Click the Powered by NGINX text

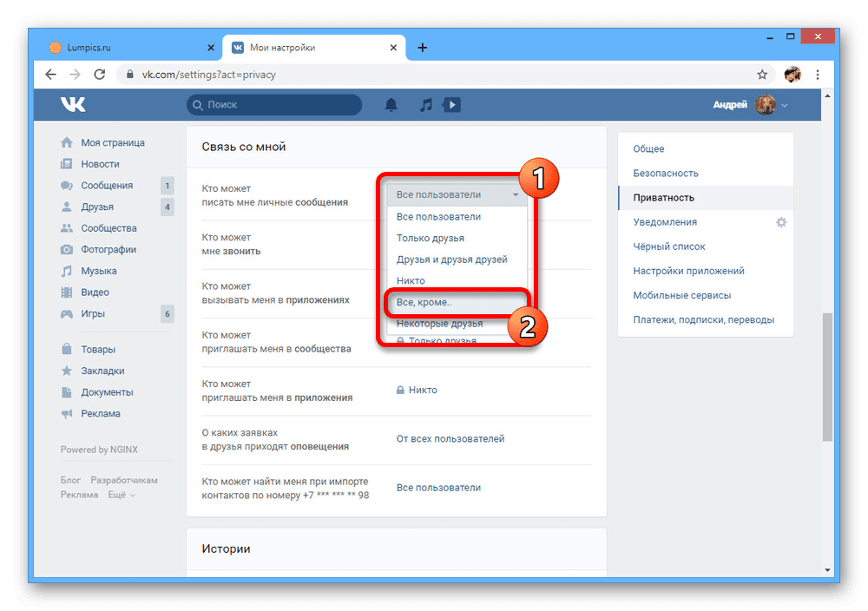pos(99,450)
